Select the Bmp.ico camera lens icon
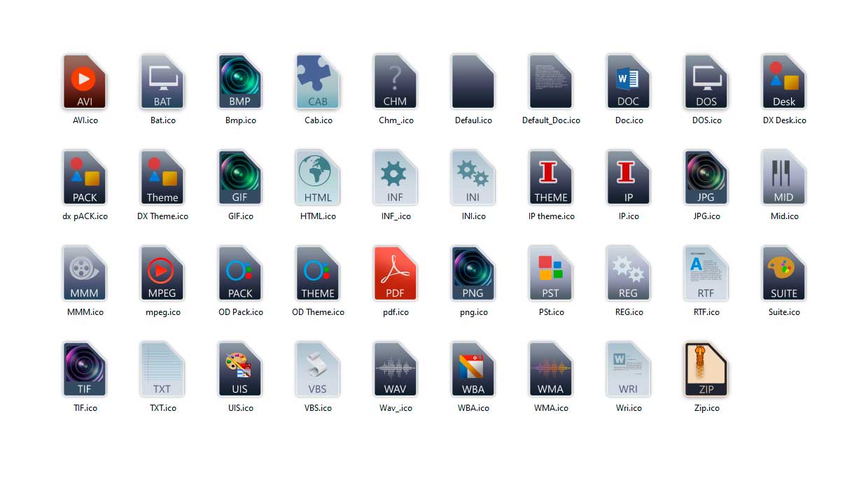Screen dimensions: 861x504 [x=240, y=82]
